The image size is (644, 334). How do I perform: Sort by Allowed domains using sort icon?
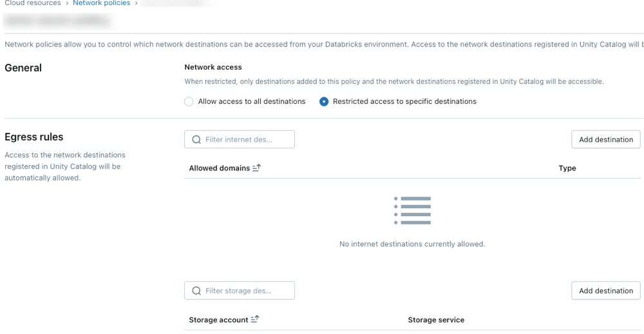[x=257, y=168]
